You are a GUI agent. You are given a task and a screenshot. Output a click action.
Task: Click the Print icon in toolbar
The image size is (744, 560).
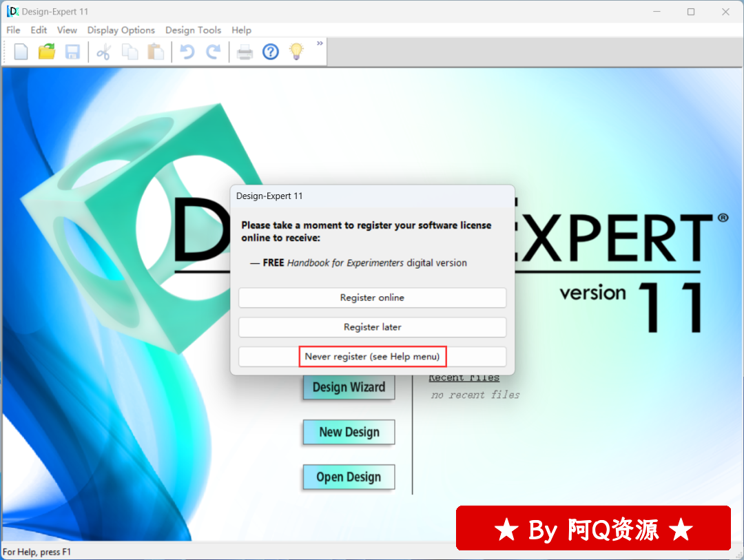245,52
